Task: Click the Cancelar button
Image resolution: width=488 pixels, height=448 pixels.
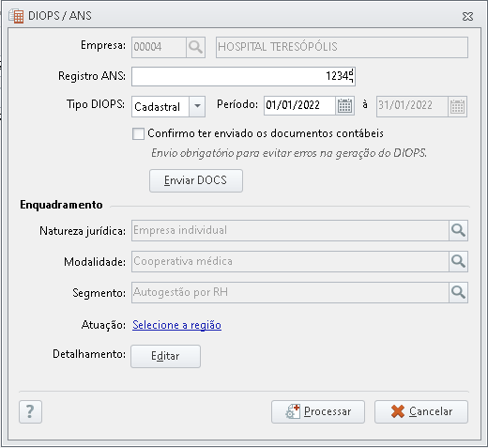Action: tap(421, 411)
